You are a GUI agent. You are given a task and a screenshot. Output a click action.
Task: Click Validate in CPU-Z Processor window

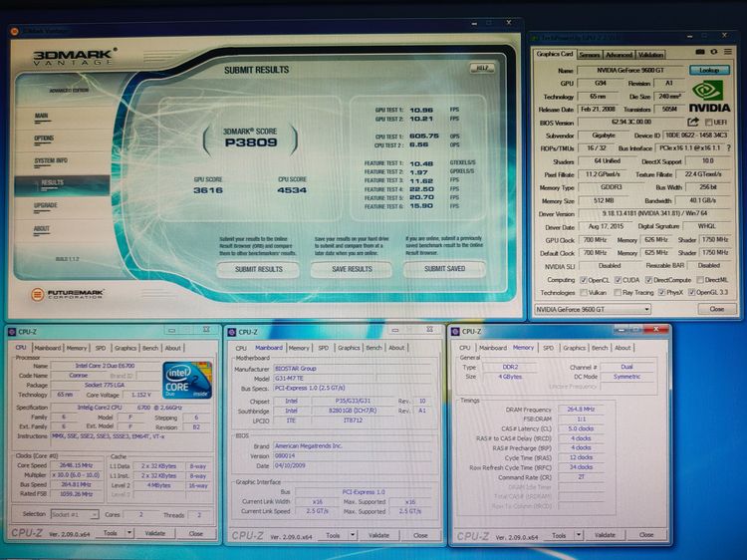[154, 533]
